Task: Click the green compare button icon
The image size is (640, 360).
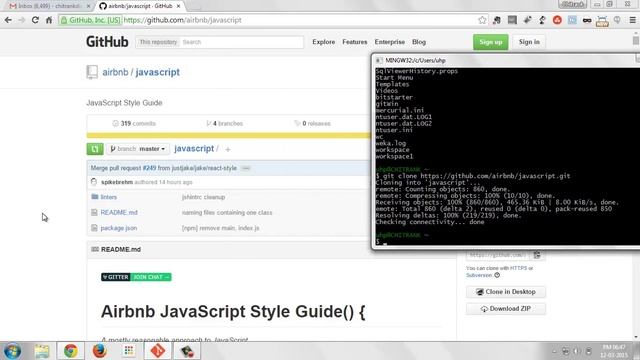Action: tap(95, 149)
